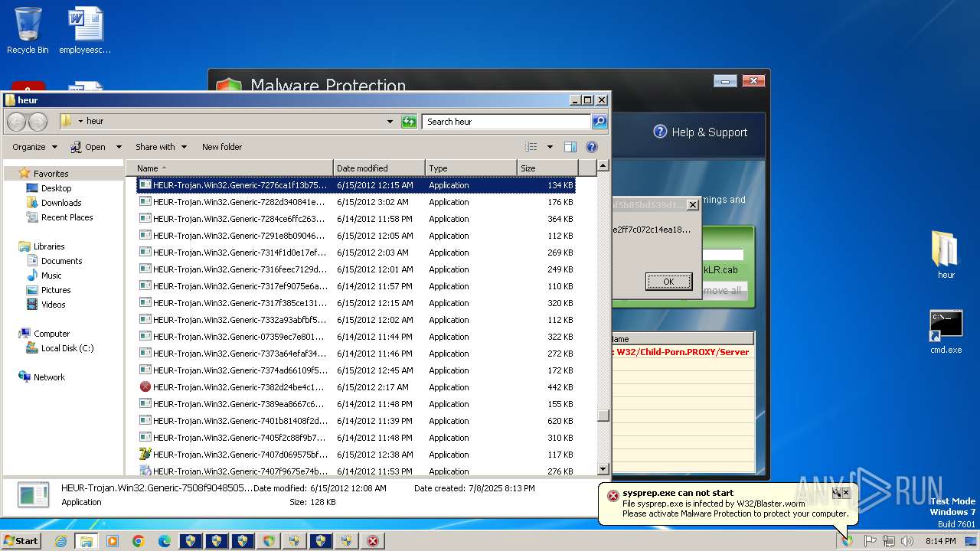Expand the arrow next to Open
The height and width of the screenshot is (551, 980).
pyautogui.click(x=119, y=147)
